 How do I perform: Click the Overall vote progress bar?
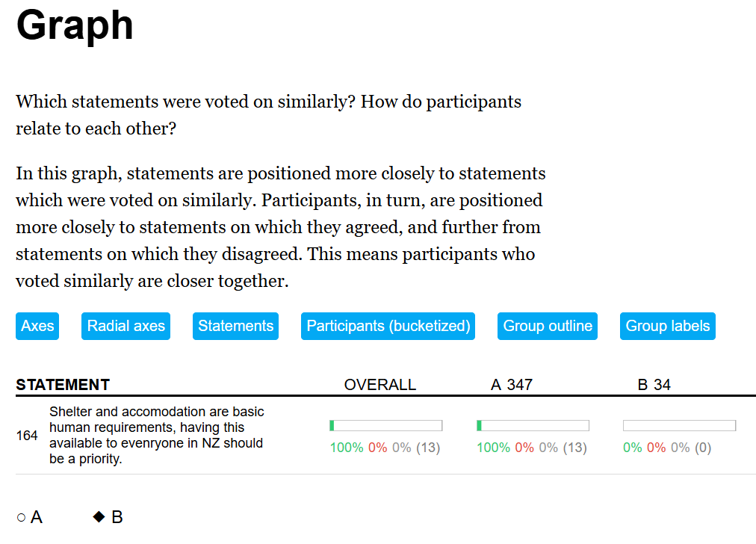coord(385,425)
